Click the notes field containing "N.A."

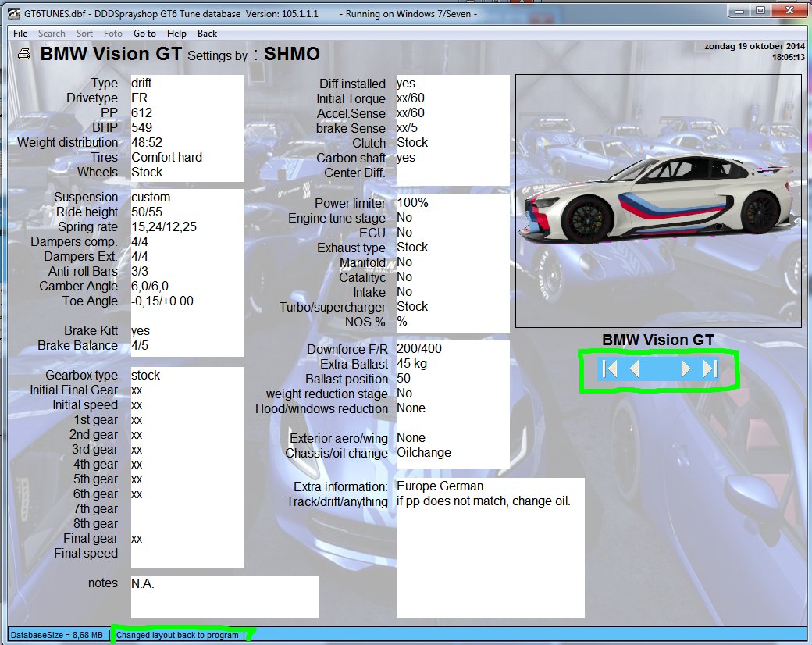point(225,597)
